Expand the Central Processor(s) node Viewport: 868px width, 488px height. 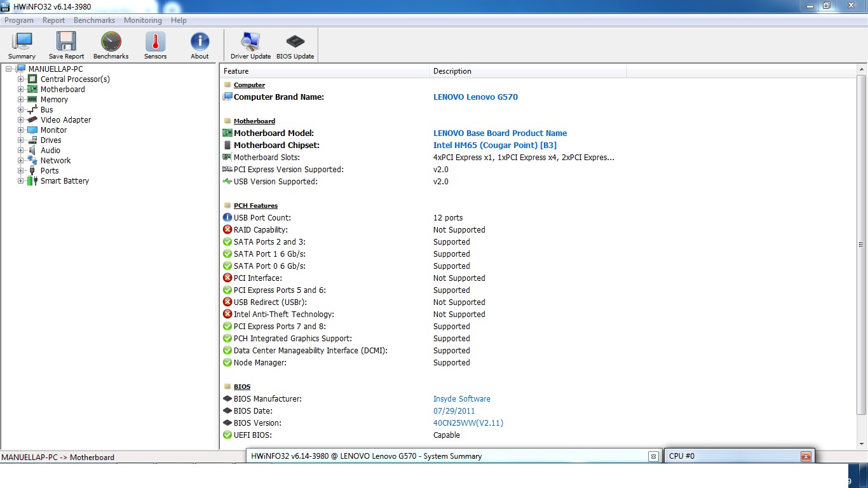click(21, 79)
